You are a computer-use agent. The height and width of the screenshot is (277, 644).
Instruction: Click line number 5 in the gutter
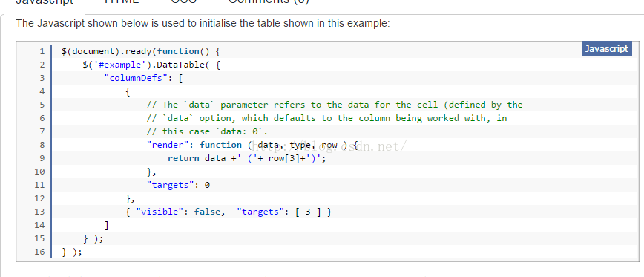coord(42,105)
